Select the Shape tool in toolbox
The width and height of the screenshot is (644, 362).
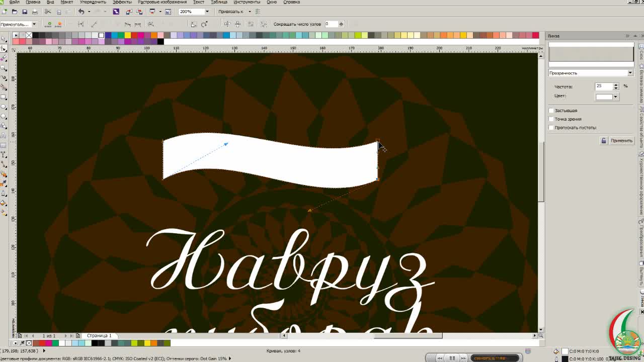(x=4, y=49)
